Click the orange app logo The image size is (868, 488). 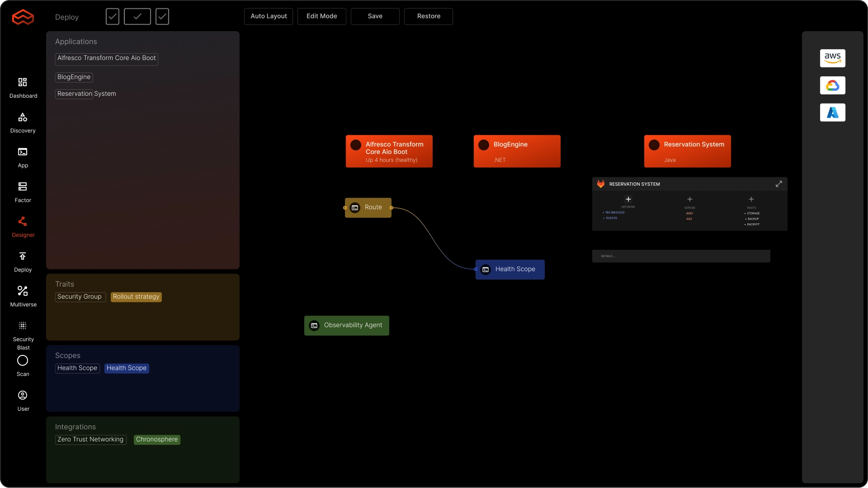[x=23, y=17]
